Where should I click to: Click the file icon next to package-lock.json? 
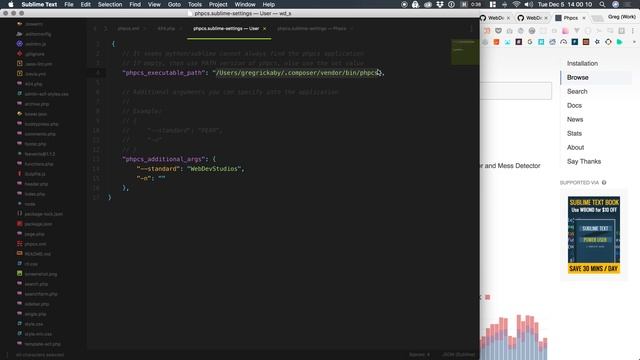click(19, 213)
